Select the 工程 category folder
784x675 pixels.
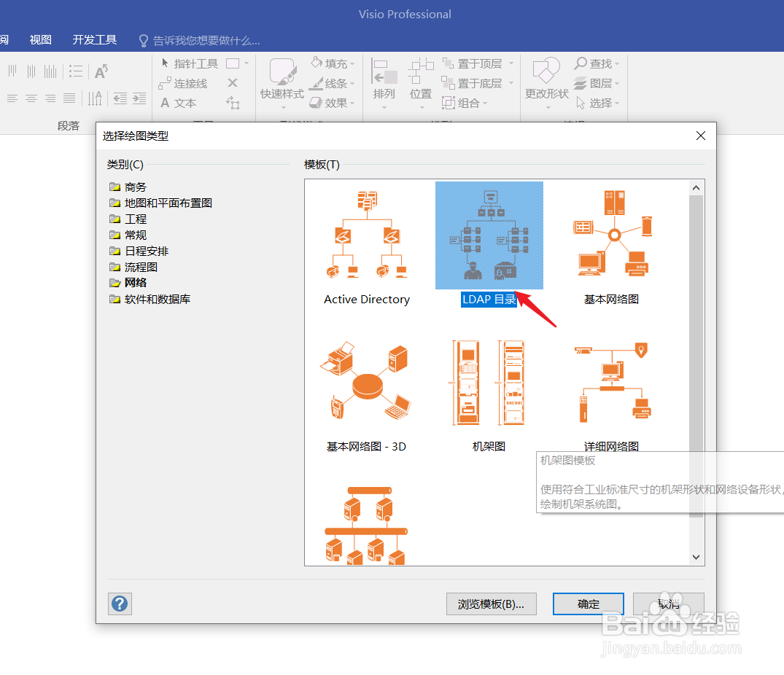point(128,219)
